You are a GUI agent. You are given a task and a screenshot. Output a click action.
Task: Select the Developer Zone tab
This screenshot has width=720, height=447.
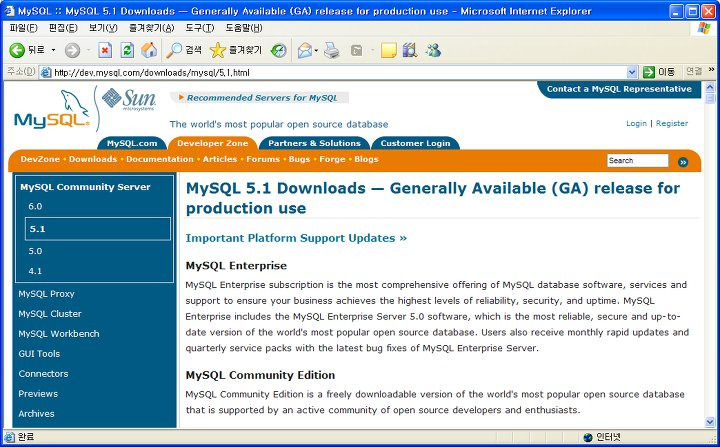pos(213,143)
